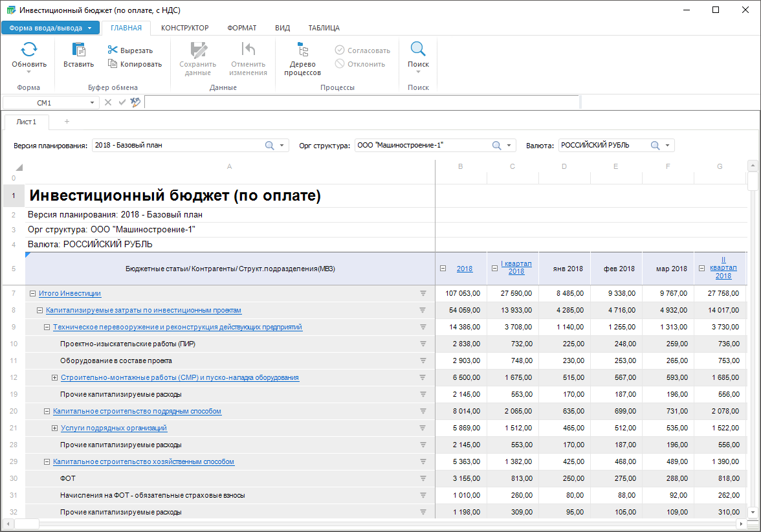The image size is (761, 532).
Task: Expand Услуги подрядных организаций row
Action: pyautogui.click(x=54, y=428)
